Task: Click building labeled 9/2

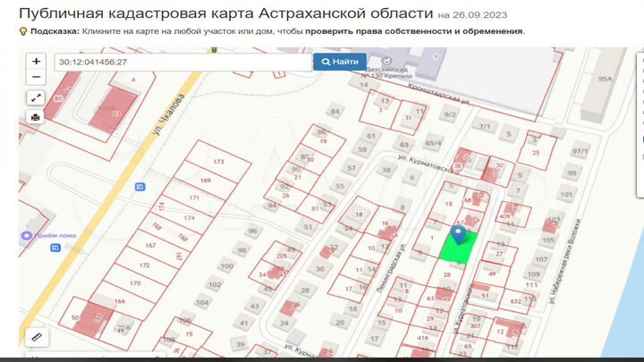Action: click(x=450, y=114)
